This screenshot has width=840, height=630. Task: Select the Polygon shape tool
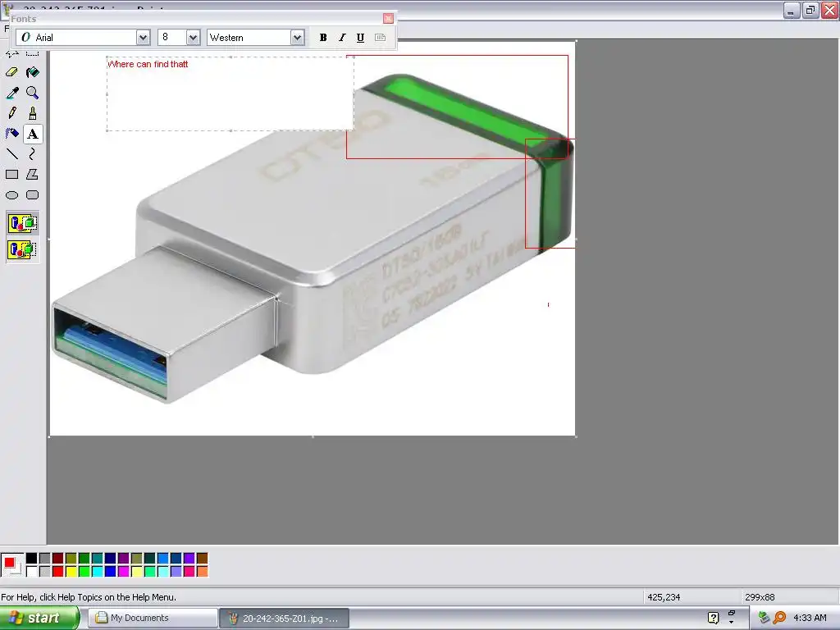(33, 174)
